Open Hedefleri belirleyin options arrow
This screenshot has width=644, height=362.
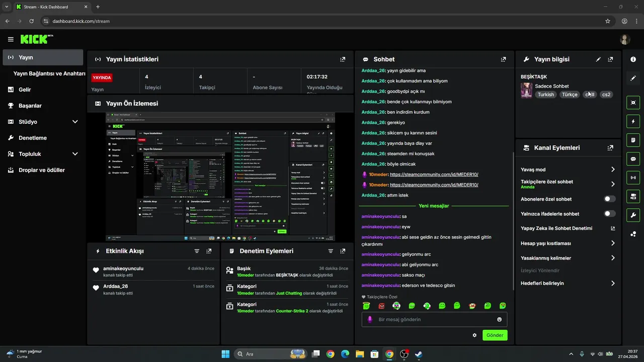pyautogui.click(x=613, y=283)
